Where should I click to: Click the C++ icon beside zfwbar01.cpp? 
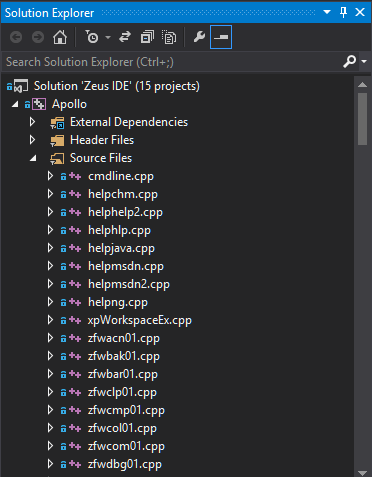click(75, 374)
